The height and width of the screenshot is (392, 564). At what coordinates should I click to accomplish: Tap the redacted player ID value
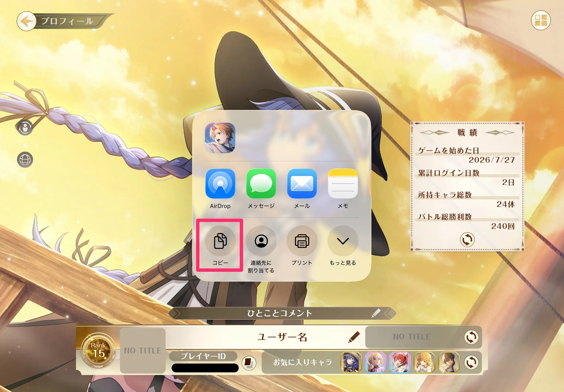[x=205, y=368]
